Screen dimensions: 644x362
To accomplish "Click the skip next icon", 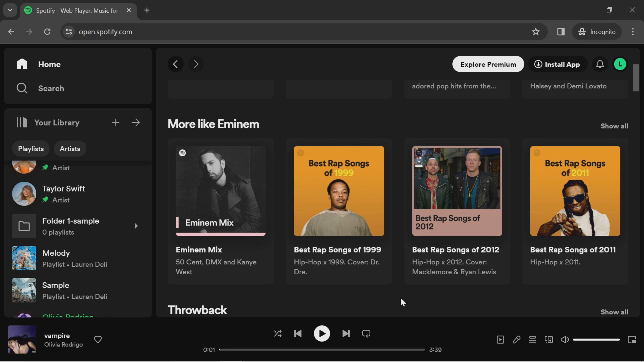I will (x=346, y=334).
